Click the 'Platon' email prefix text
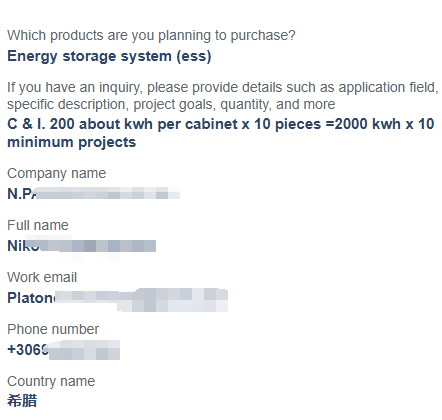The width and height of the screenshot is (442, 420). tap(31, 298)
